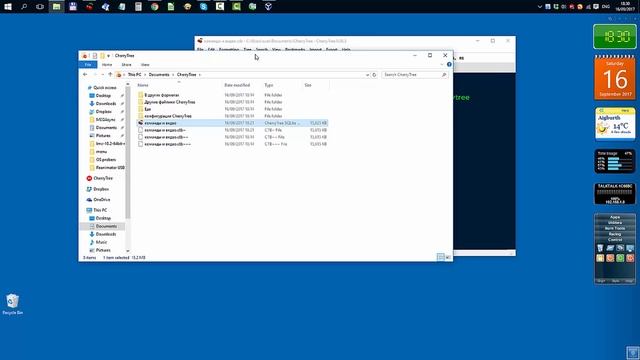Expand the ribbon with the chevron
The image size is (640, 360).
[442, 64]
